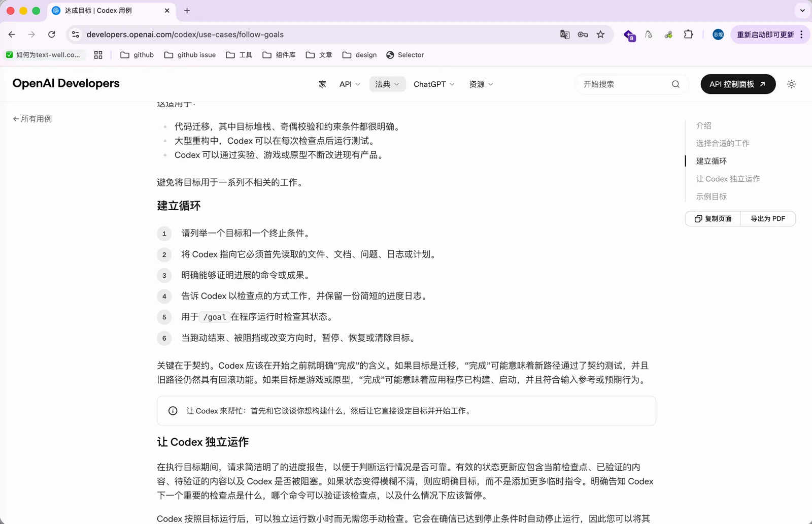Open the 工具 bookmark folder

pyautogui.click(x=239, y=55)
